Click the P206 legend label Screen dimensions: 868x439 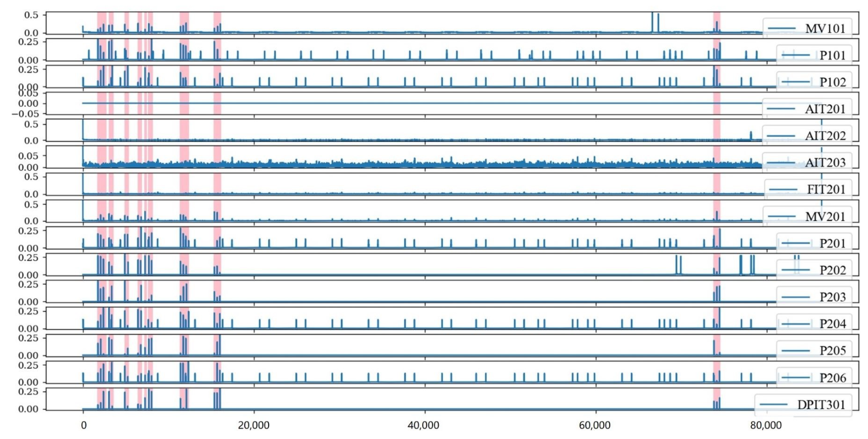coord(832,378)
